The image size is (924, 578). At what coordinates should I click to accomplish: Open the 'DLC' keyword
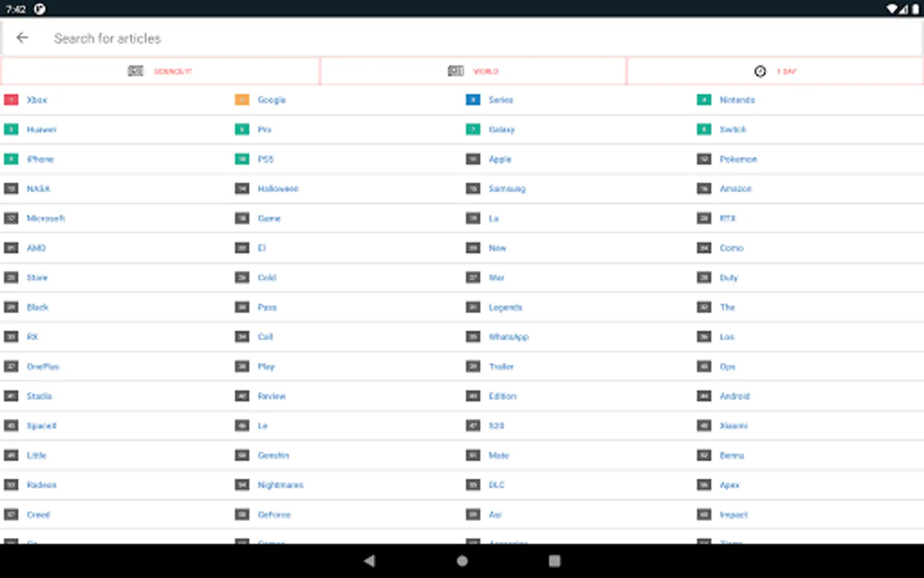pyautogui.click(x=497, y=485)
